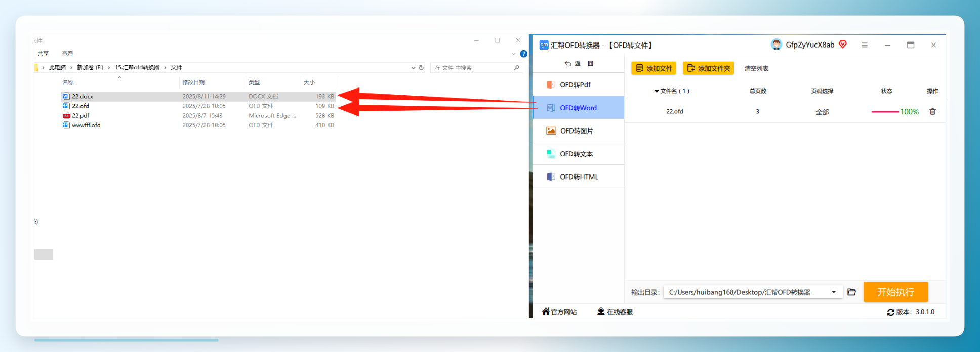Click the 状态 column header
Image resolution: width=980 pixels, height=352 pixels.
pos(886,91)
